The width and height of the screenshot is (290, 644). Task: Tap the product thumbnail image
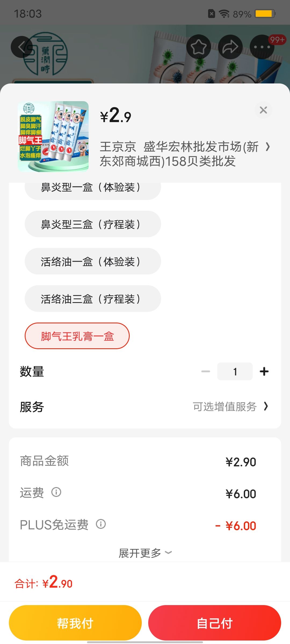point(53,136)
